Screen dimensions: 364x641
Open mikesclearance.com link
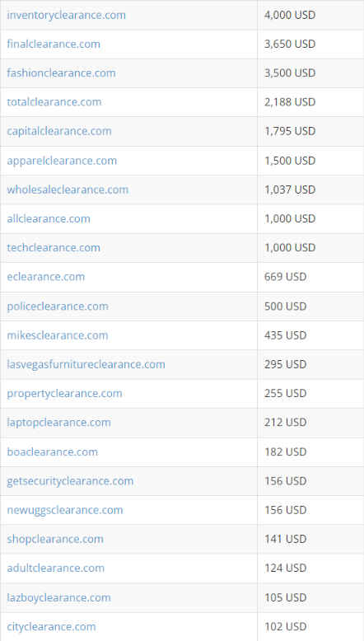(x=58, y=335)
